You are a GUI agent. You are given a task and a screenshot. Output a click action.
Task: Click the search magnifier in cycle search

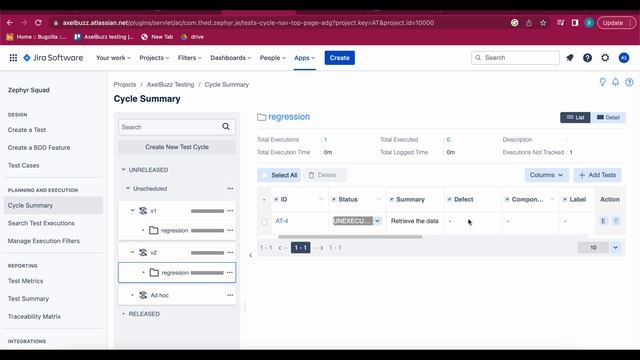pyautogui.click(x=226, y=127)
